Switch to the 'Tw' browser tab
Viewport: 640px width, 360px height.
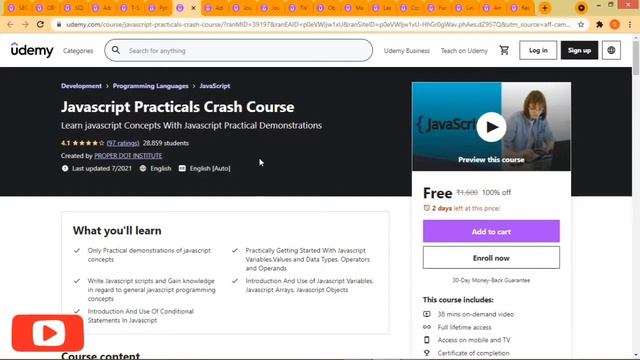click(299, 8)
